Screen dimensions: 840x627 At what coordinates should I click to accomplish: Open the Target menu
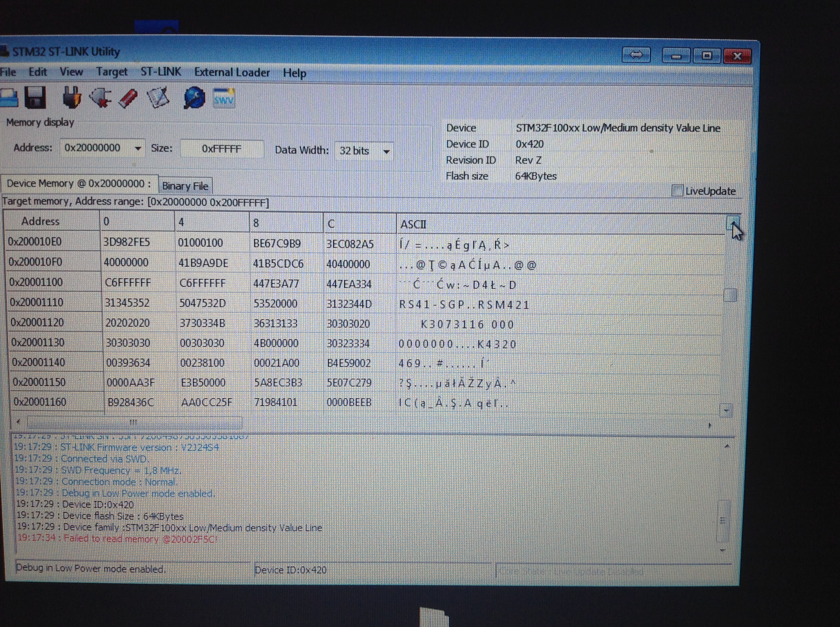[112, 72]
